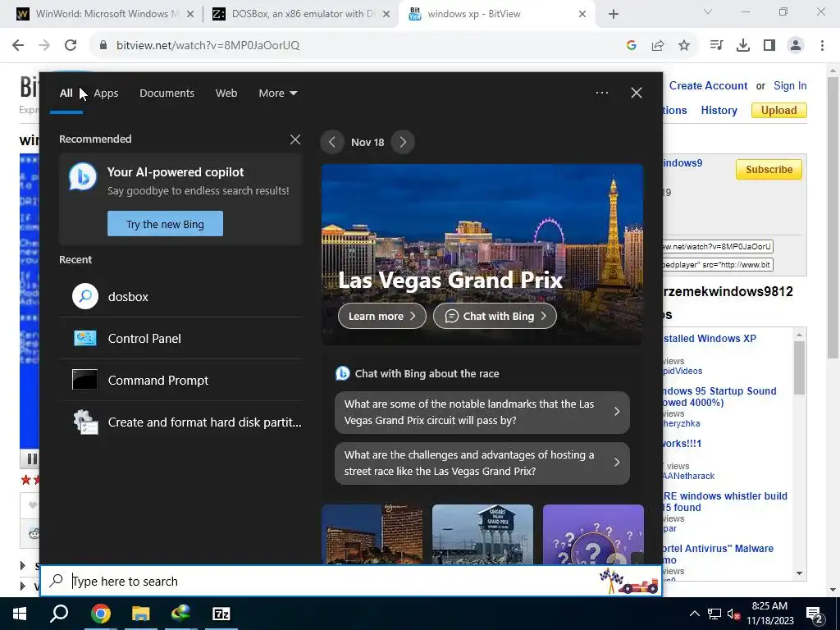840x630 pixels.
Task: Subscribe to the channel on BitView
Action: coord(769,169)
